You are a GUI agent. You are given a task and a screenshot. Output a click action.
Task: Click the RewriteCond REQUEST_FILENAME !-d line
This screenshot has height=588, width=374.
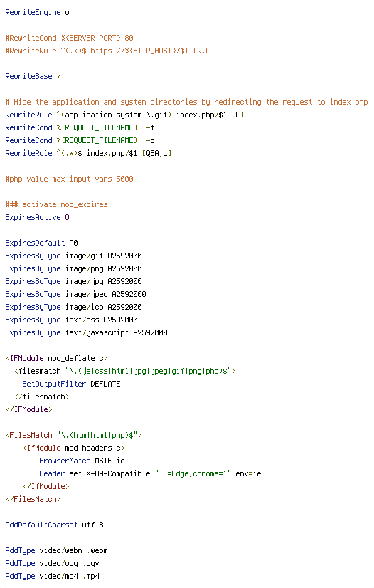(80, 140)
